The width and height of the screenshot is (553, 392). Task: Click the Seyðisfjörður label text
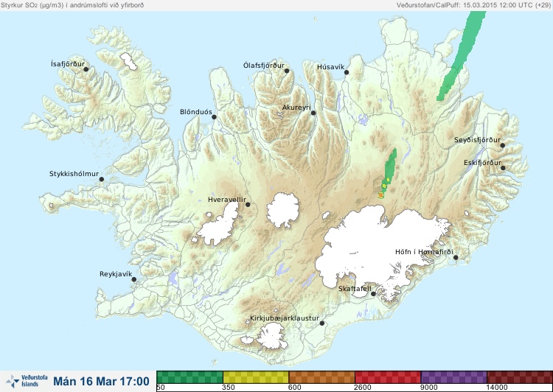(477, 140)
